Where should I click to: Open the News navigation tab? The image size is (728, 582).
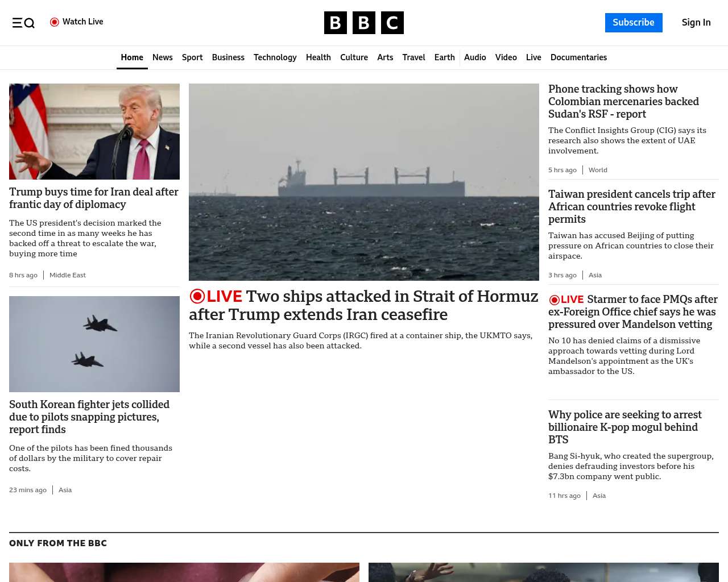pyautogui.click(x=162, y=57)
